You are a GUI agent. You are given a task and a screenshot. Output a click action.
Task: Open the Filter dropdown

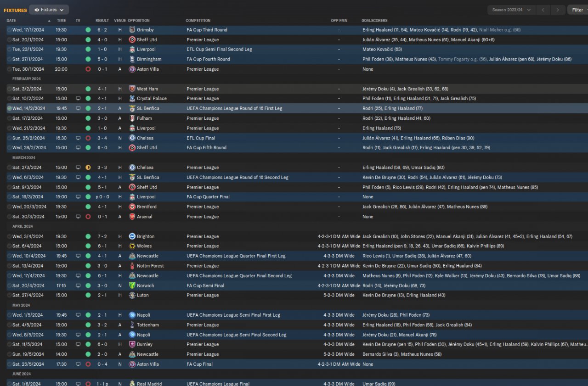pos(578,10)
